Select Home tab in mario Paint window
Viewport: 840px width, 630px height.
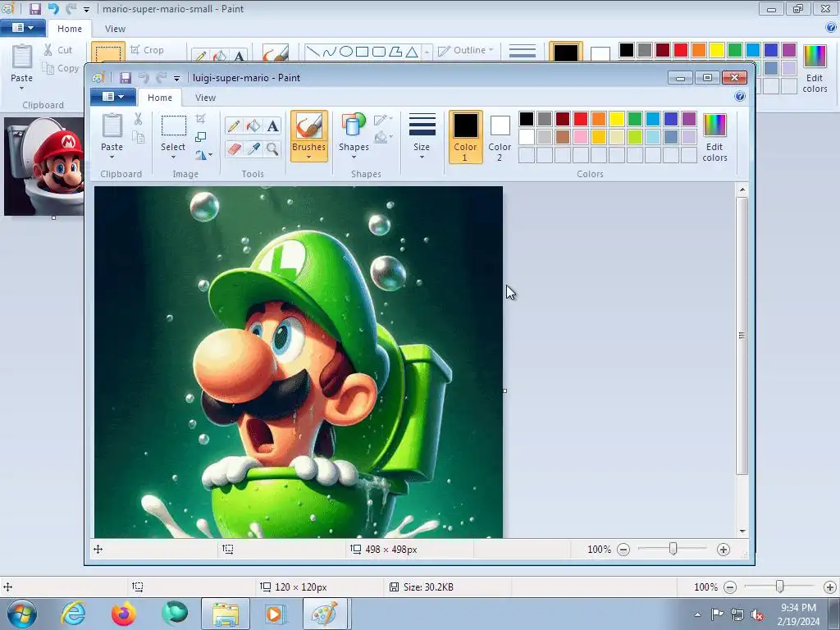tap(70, 29)
